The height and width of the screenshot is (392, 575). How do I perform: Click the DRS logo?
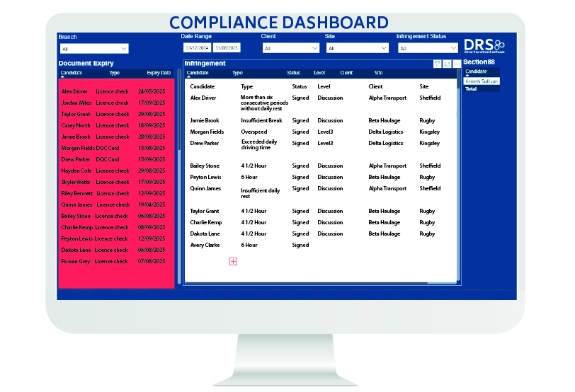pos(484,46)
